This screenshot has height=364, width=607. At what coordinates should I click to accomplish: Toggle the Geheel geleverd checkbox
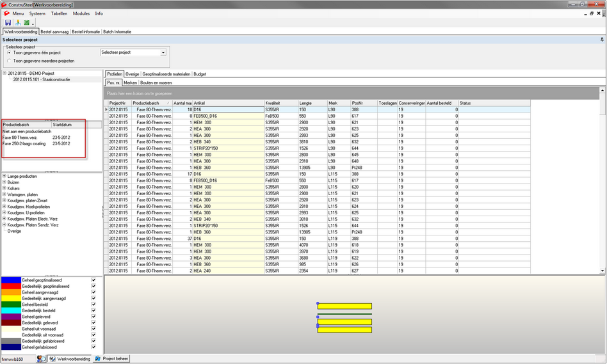93,317
